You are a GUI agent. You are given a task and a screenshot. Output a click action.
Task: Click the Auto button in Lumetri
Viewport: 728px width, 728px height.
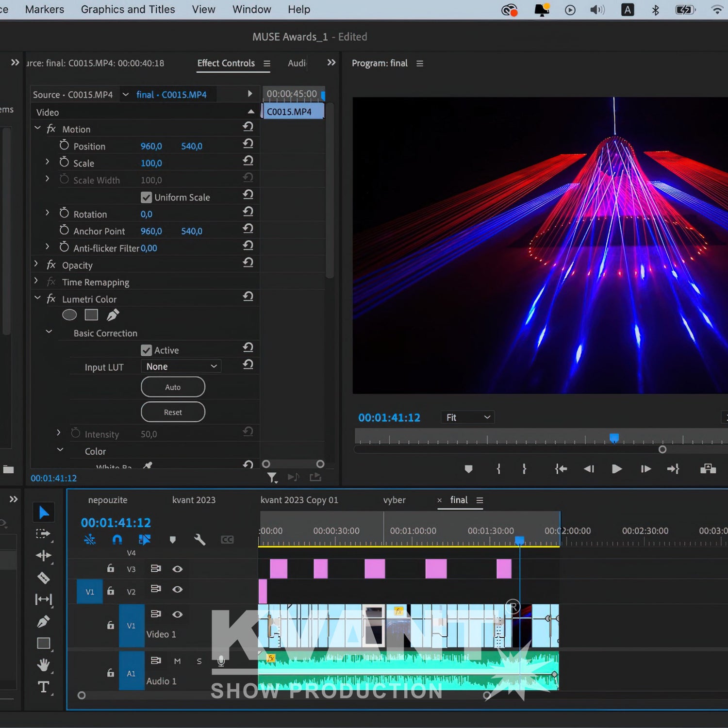click(173, 387)
